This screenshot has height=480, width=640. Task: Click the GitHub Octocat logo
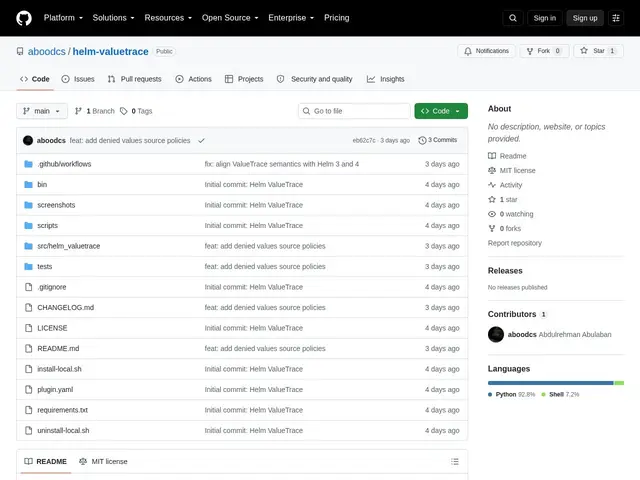tap(24, 18)
